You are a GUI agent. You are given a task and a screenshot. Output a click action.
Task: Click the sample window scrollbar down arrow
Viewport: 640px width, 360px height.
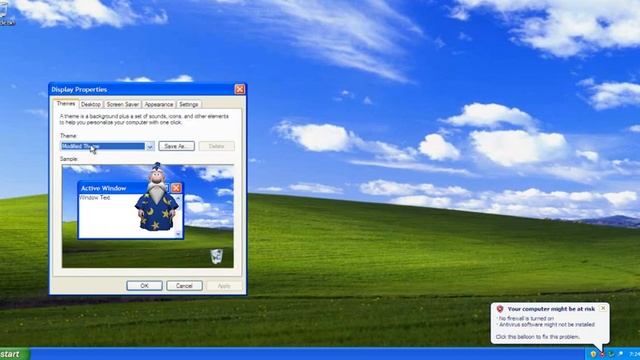click(x=178, y=233)
